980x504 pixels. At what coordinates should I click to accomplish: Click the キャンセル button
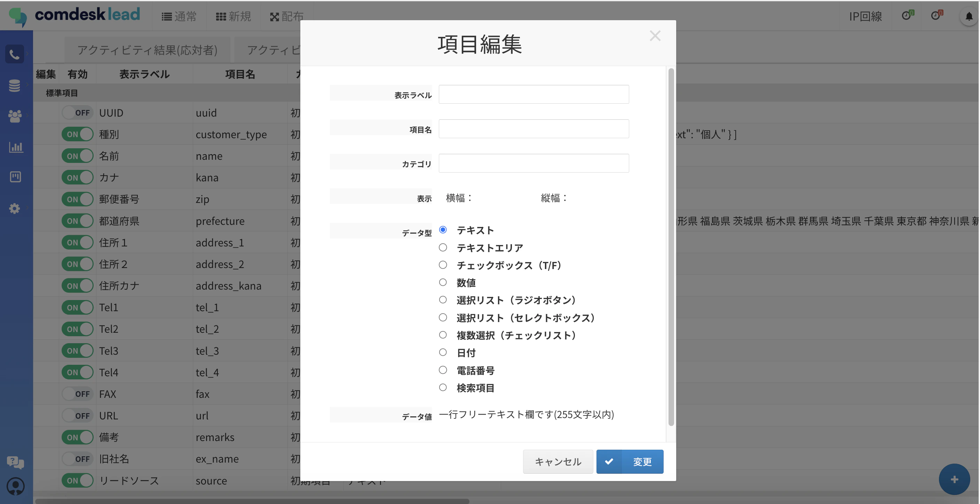[558, 462]
